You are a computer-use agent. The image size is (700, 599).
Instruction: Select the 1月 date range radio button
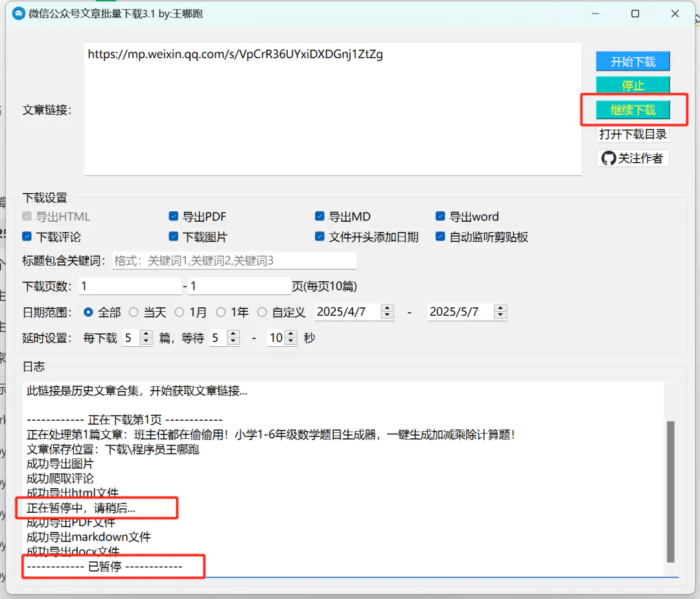click(180, 312)
